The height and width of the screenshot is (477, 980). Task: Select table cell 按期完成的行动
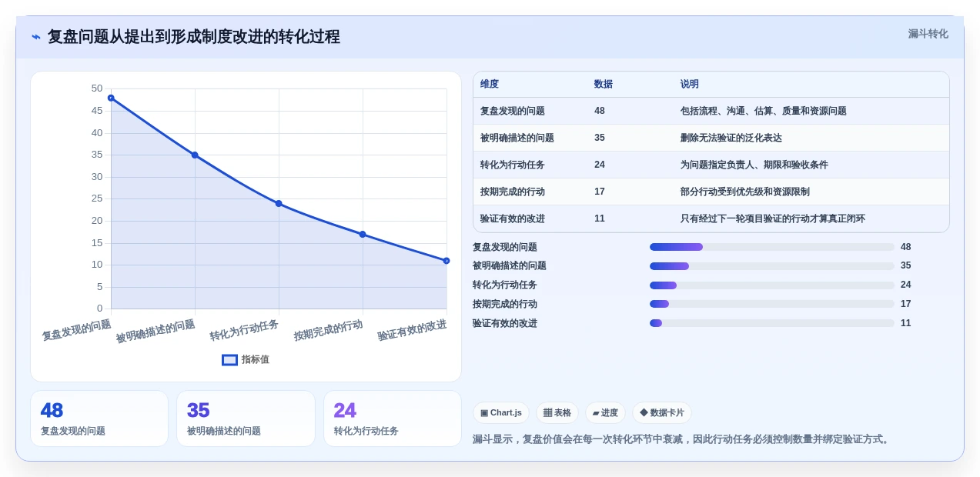(513, 192)
